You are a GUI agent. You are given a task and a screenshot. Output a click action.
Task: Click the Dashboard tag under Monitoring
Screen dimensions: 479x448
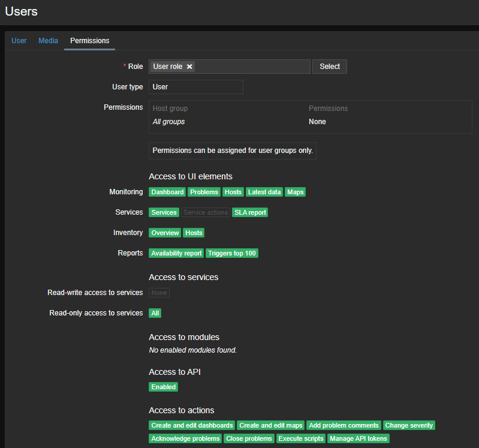coord(167,192)
